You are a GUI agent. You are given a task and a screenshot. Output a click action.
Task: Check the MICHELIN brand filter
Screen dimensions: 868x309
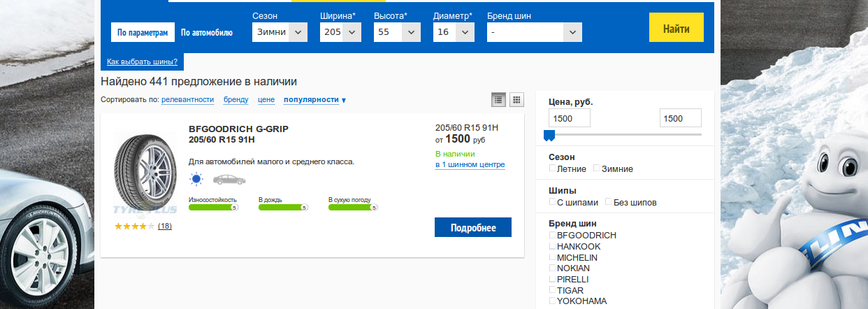point(553,257)
